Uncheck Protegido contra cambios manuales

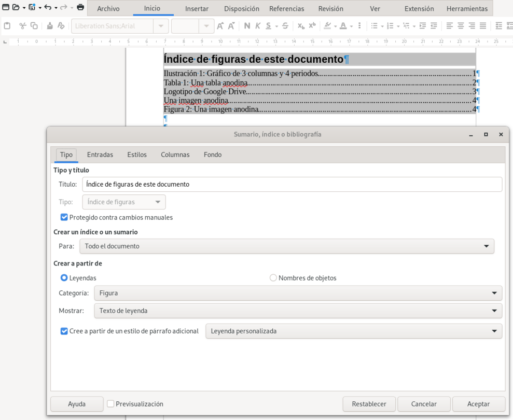click(64, 217)
